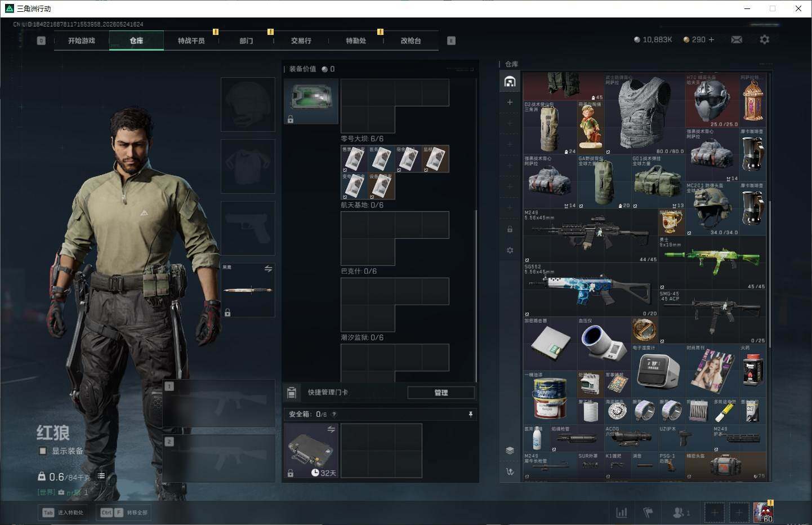This screenshot has width=812, height=525.
Task: Click the sidebar lock icon in the warehouse
Action: click(x=510, y=229)
